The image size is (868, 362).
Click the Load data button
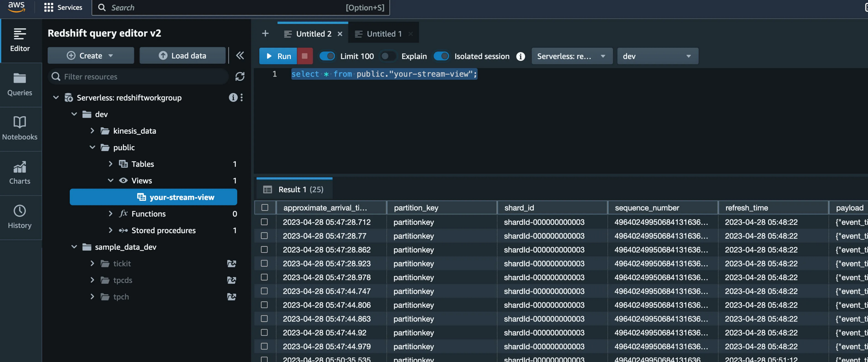(x=182, y=56)
